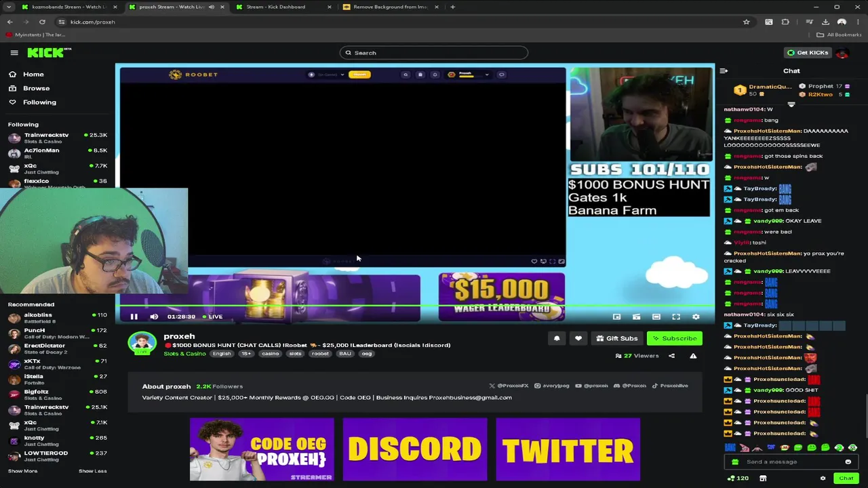Subscribe to proxeh
The image size is (868, 488).
[674, 338]
